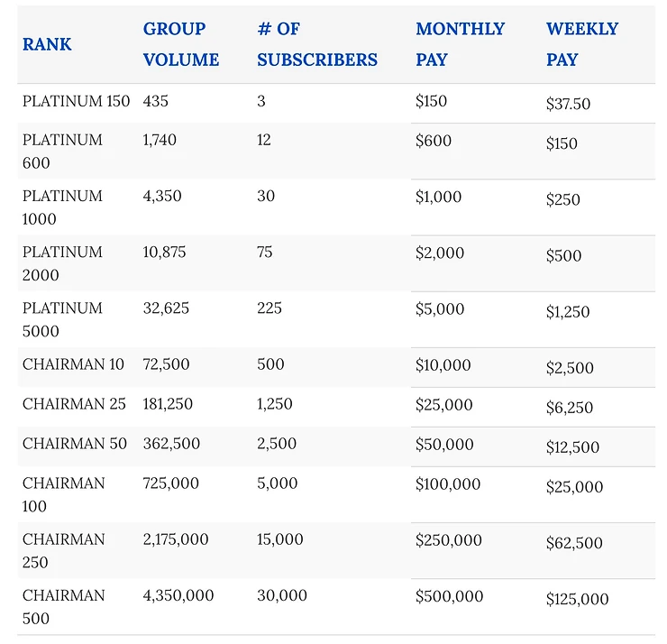Viewport: 667px width, 644px height.
Task: Select the CHAIRMAN 500 rank cell
Action: click(63, 606)
